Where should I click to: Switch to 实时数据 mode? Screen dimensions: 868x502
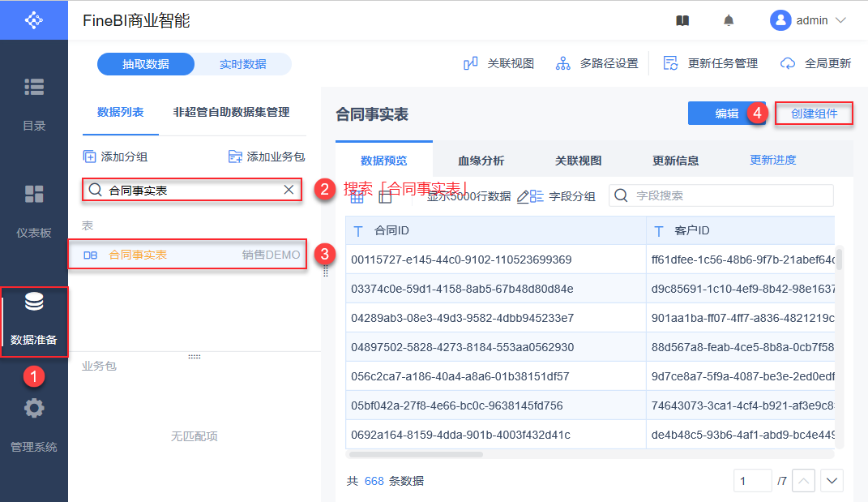pos(243,64)
